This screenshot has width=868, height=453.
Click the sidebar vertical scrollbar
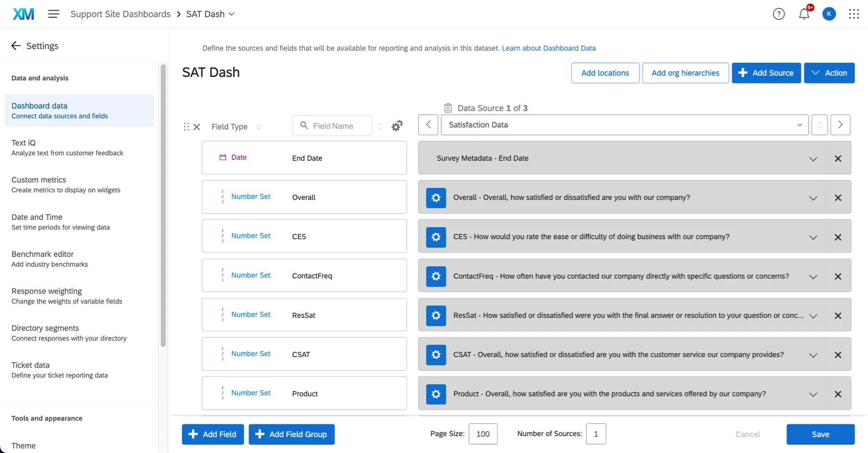[163, 204]
